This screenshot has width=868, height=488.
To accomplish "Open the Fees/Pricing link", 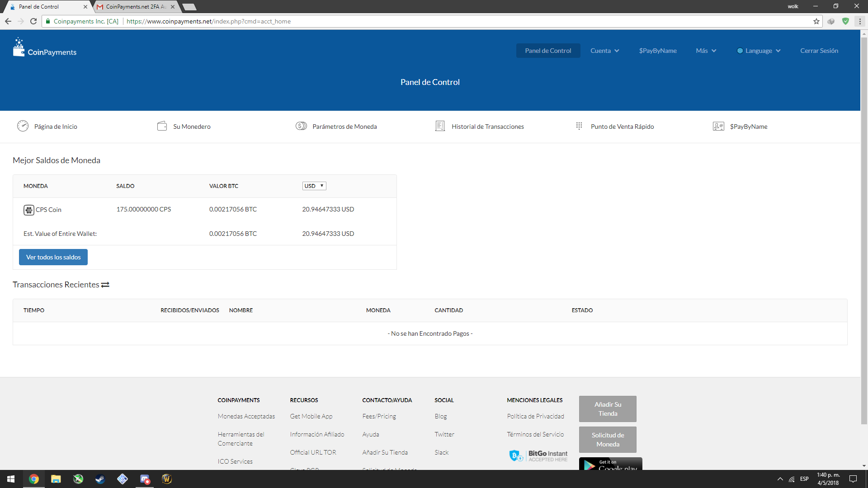I will click(379, 416).
